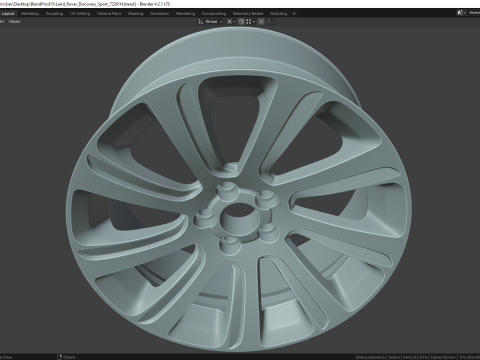Switch to the UV Editing workspace

(80, 14)
